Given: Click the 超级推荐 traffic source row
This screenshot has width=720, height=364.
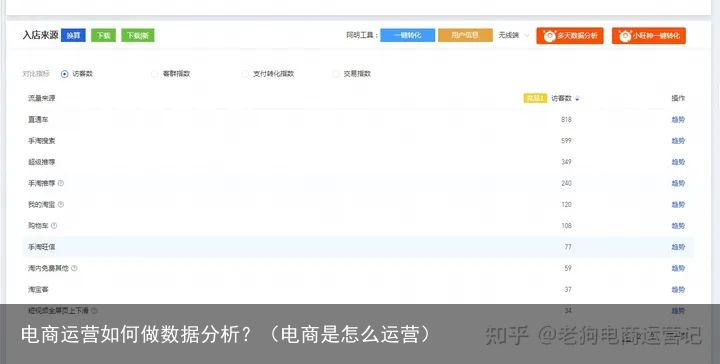Looking at the screenshot, I should [358, 162].
